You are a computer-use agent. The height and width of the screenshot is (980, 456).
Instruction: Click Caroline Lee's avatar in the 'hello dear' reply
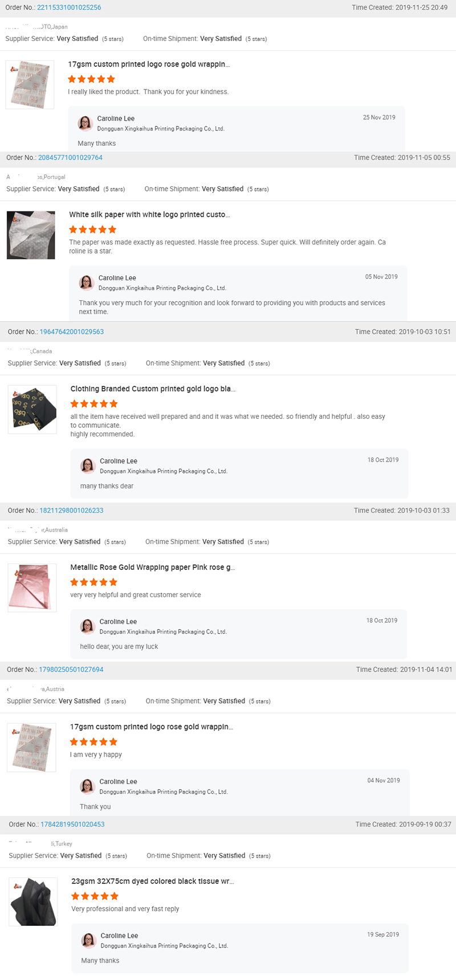88,626
